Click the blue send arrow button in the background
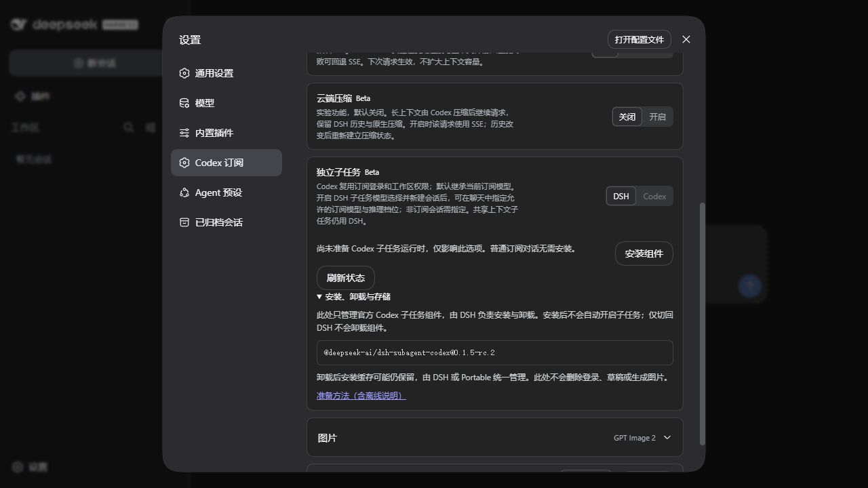The image size is (868, 488). coord(750,286)
